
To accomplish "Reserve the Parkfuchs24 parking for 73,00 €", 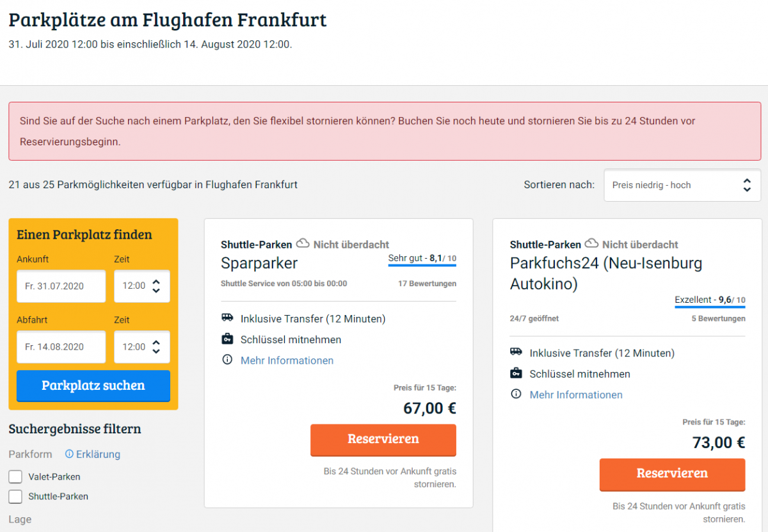I will point(672,474).
